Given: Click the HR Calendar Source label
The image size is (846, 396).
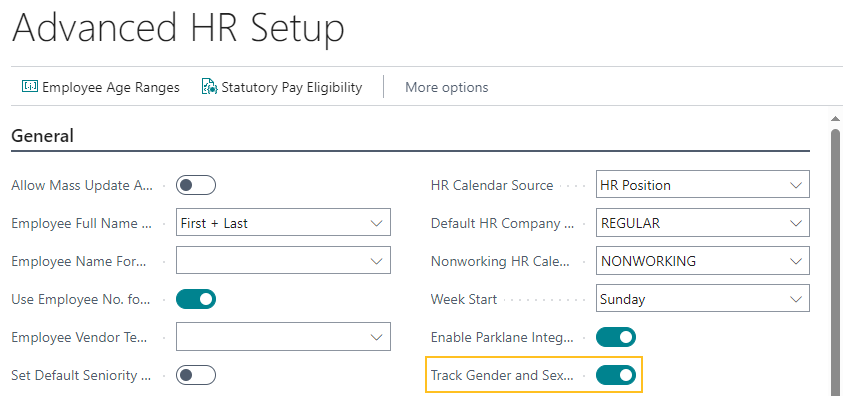Looking at the screenshot, I should click(492, 186).
